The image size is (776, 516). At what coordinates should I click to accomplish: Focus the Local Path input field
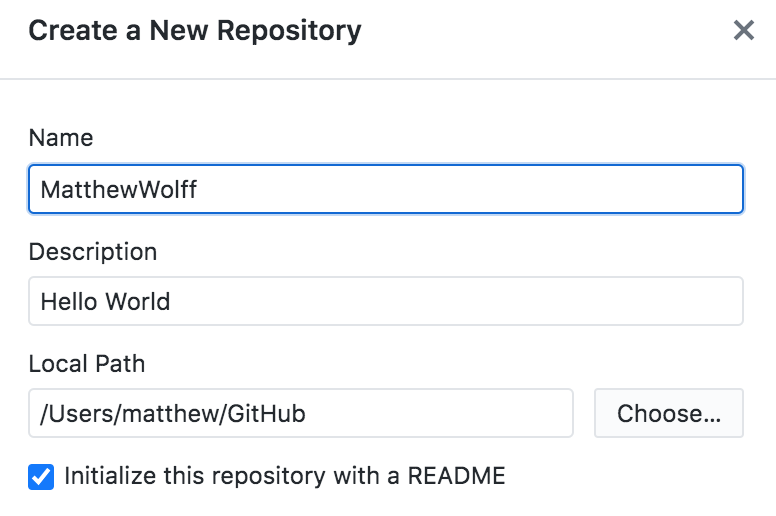[x=300, y=413]
